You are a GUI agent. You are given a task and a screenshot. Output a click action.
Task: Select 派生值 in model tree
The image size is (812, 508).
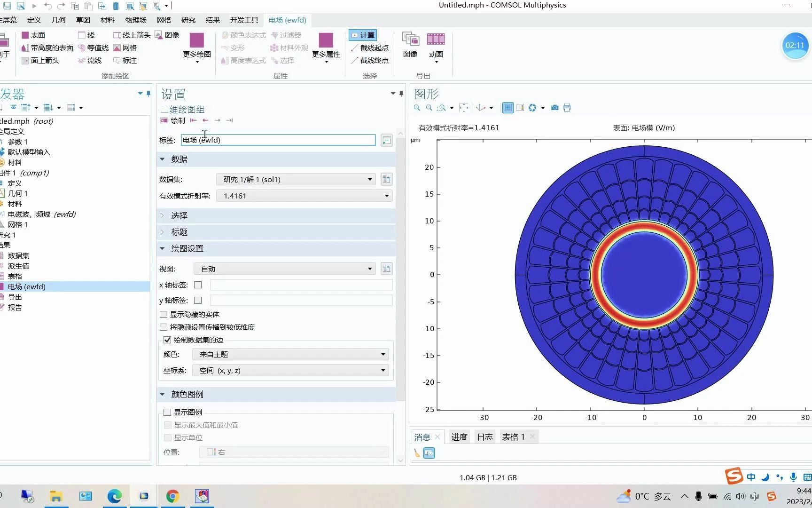click(x=18, y=266)
